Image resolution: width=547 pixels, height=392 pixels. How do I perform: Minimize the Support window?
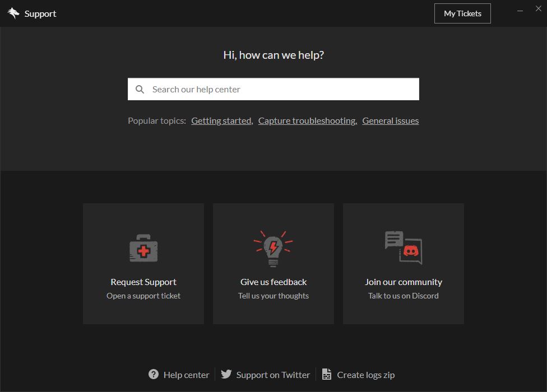click(520, 11)
